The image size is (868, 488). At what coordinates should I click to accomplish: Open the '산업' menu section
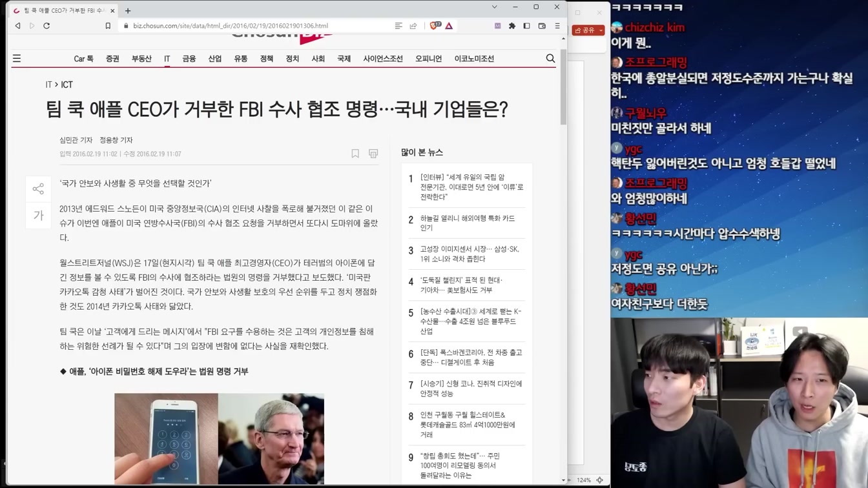point(215,59)
